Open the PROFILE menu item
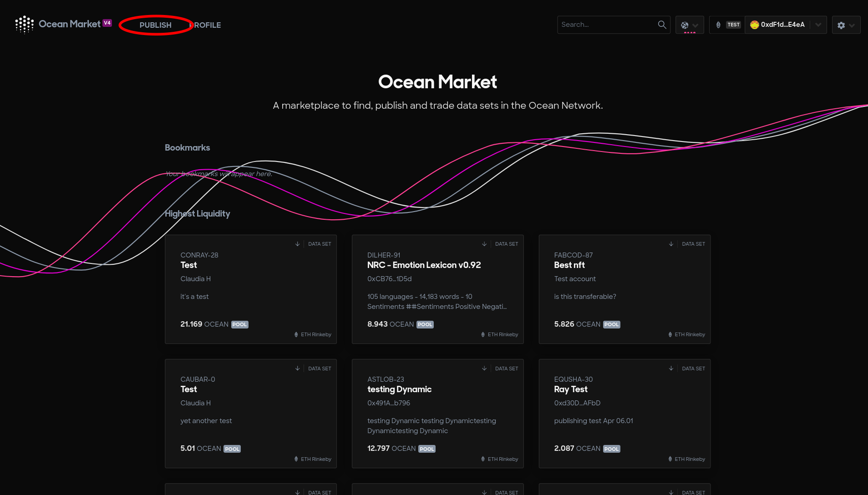 point(205,25)
